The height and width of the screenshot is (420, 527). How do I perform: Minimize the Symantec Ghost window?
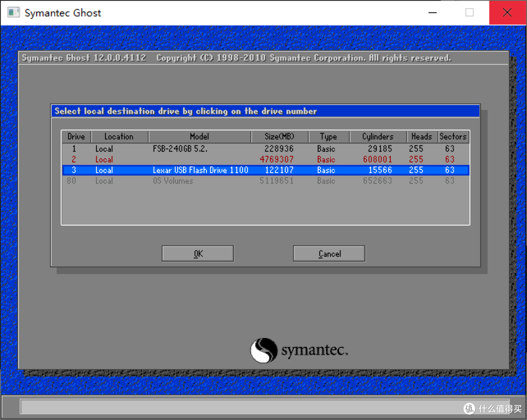(x=432, y=13)
